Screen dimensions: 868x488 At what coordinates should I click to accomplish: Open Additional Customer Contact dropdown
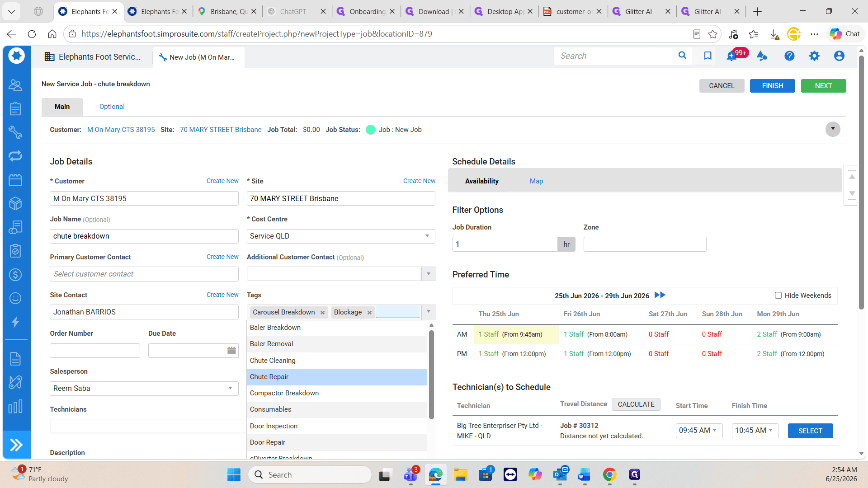coord(429,274)
